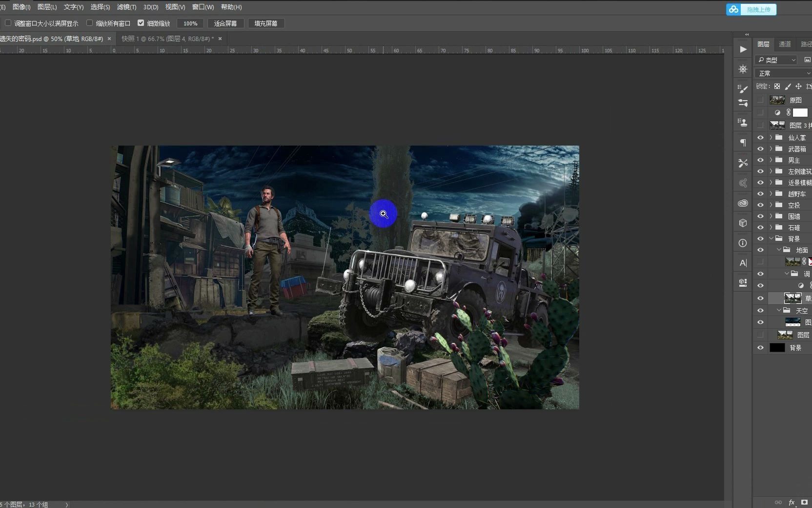Click the 填充屏幕 button

(x=266, y=23)
